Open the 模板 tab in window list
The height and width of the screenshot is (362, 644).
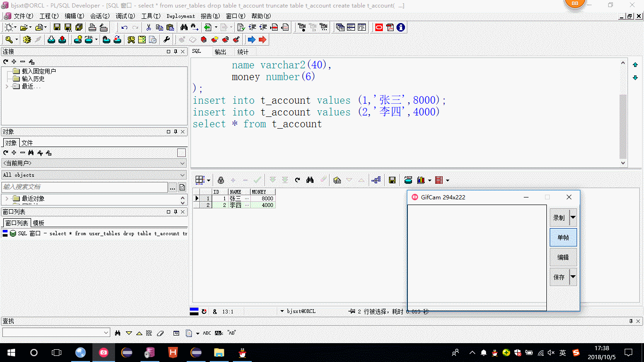[x=39, y=223]
